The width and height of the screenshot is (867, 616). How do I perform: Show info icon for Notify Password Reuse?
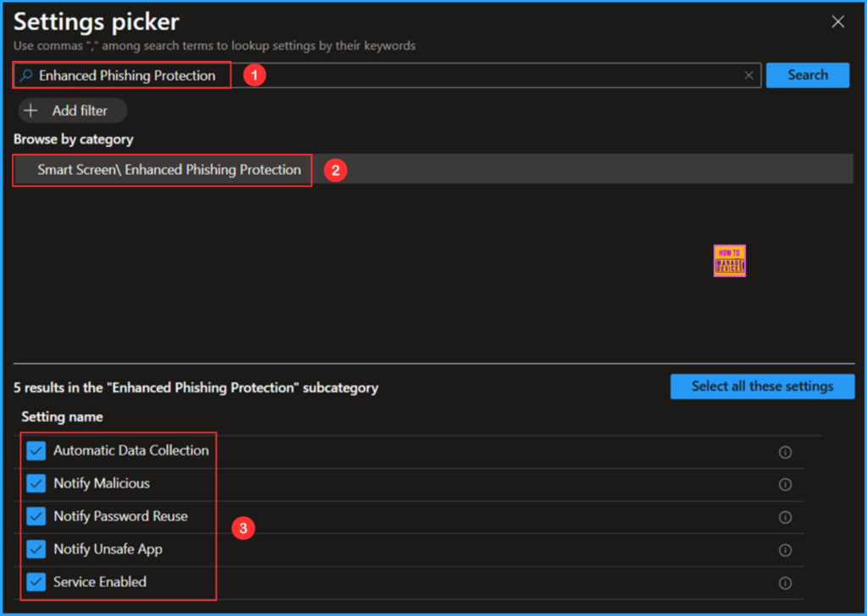tap(785, 517)
